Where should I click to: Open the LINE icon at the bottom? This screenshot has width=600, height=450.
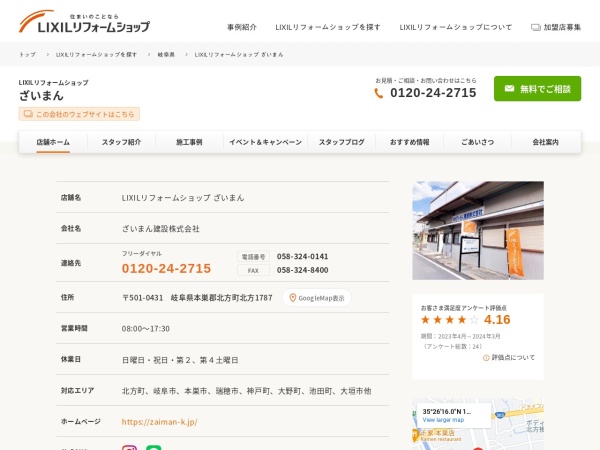coord(154,448)
